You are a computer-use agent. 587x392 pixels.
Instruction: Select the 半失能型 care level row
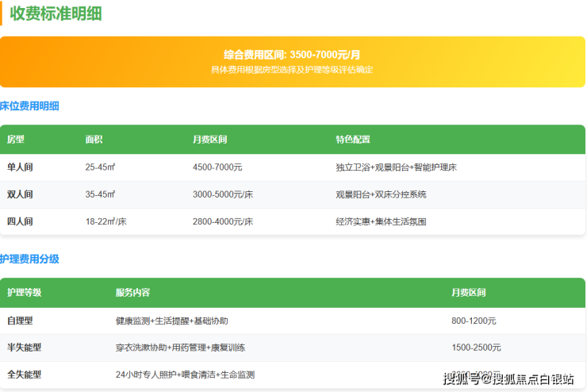(x=24, y=348)
